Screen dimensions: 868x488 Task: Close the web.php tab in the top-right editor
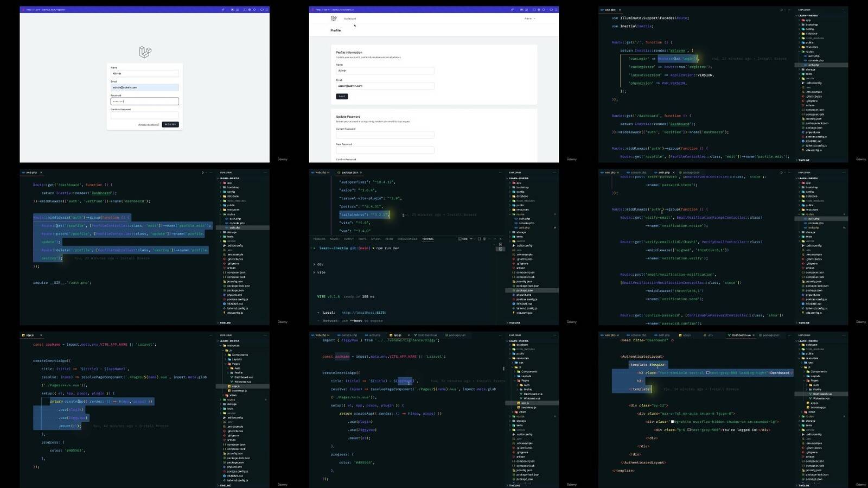click(x=620, y=10)
